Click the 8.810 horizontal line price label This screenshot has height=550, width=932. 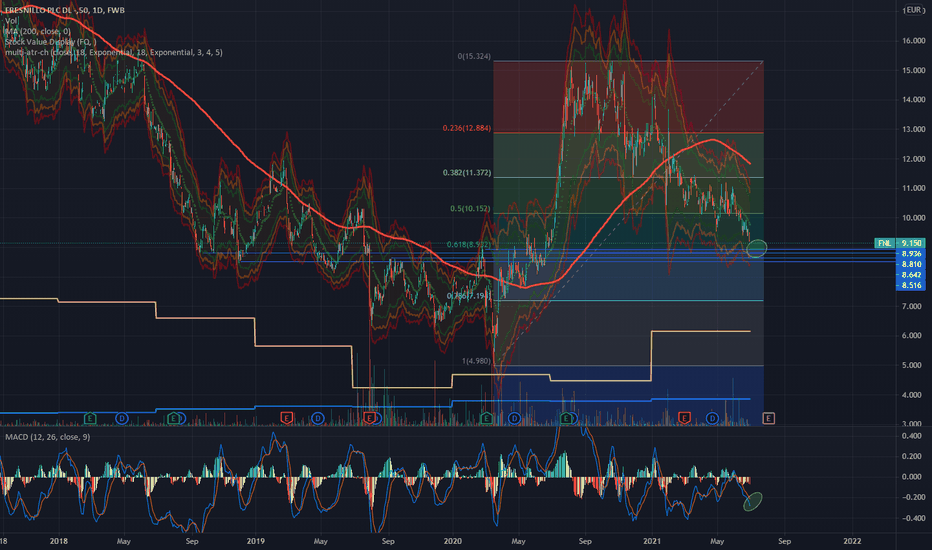click(911, 265)
